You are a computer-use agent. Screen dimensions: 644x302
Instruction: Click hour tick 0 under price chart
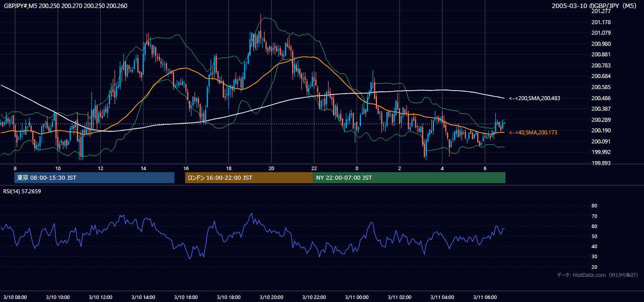[x=357, y=168]
